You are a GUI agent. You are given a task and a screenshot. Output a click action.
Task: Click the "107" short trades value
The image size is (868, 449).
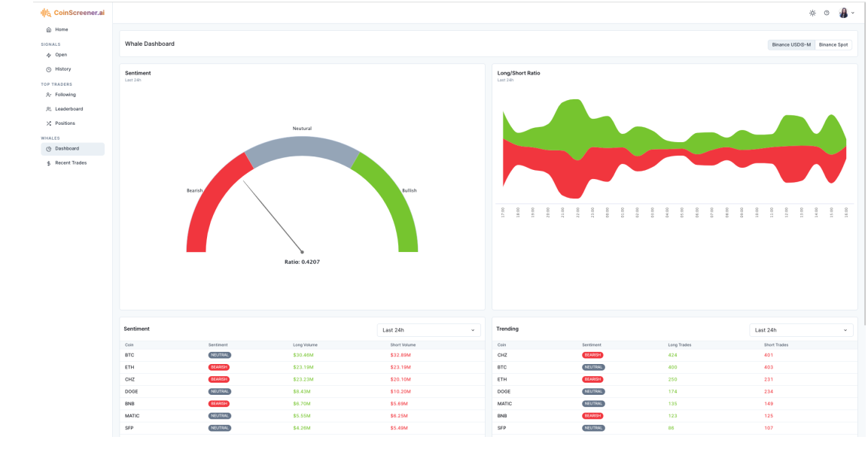[x=769, y=428]
